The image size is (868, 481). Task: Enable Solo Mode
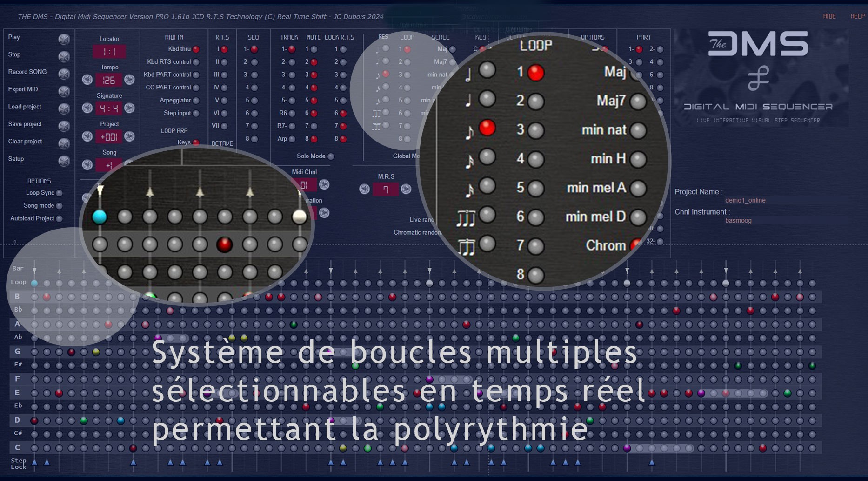coord(331,156)
